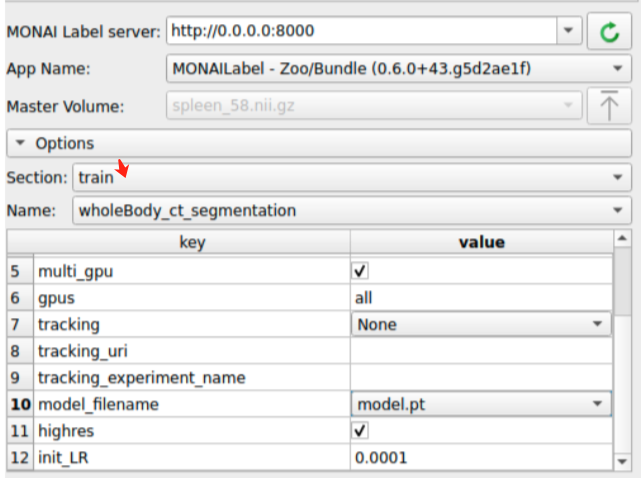Image resolution: width=641 pixels, height=478 pixels.
Task: Open the App Name dropdown
Action: 399,69
